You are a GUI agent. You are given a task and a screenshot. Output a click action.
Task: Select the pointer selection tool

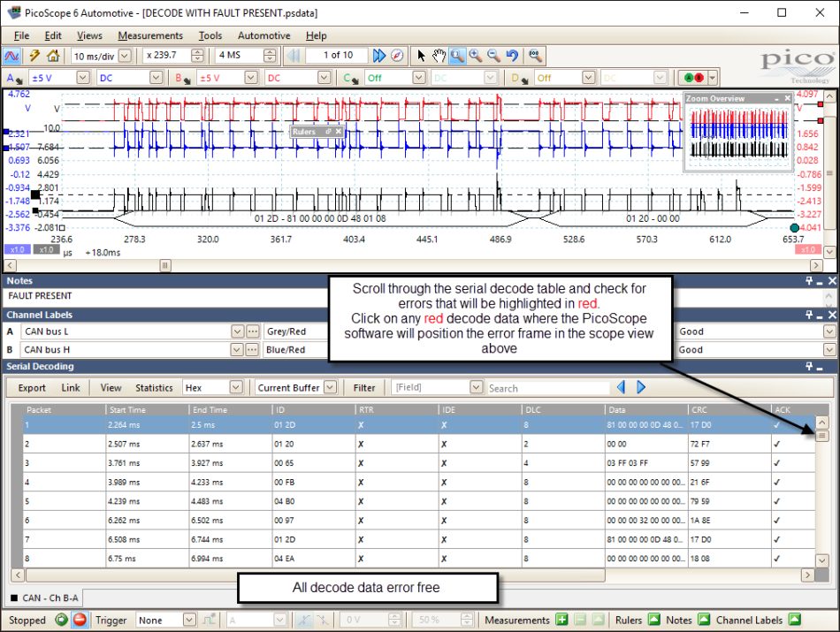[x=421, y=56]
